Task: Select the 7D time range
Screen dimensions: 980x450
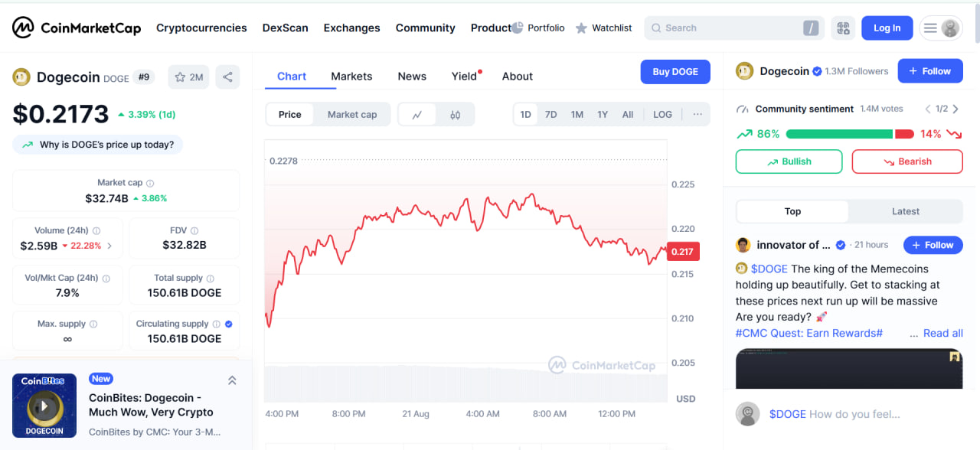Action: pos(550,115)
